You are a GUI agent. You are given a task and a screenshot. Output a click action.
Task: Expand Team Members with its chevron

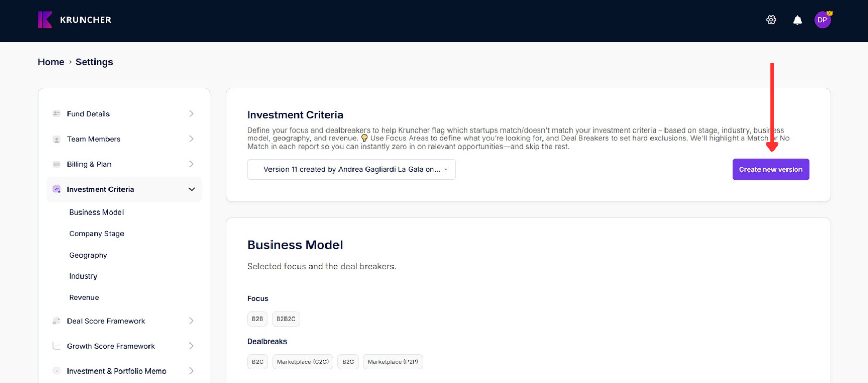pyautogui.click(x=192, y=139)
